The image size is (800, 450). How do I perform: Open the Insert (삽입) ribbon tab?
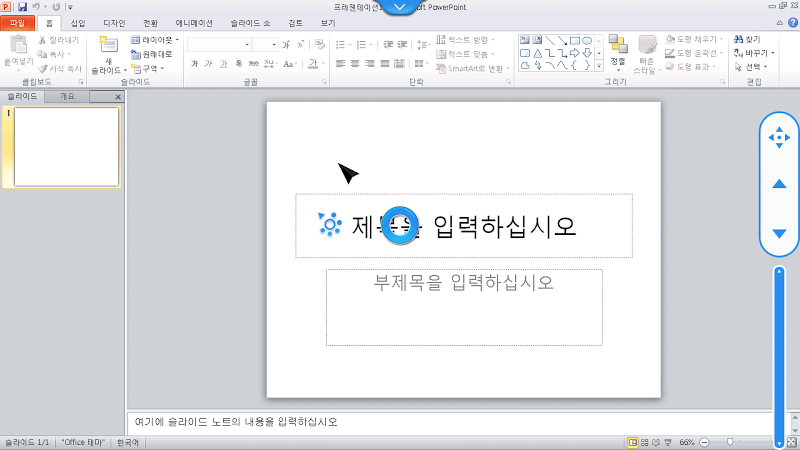pyautogui.click(x=78, y=22)
